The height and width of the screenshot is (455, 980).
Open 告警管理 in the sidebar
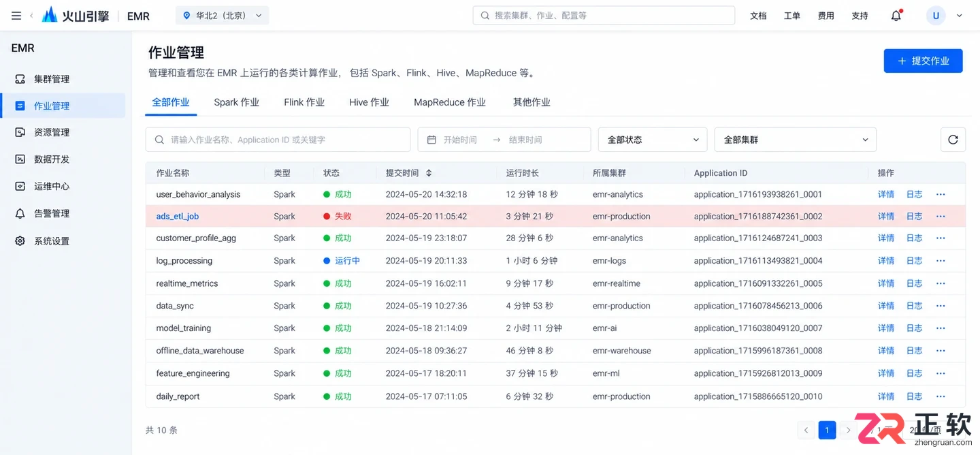coord(63,213)
